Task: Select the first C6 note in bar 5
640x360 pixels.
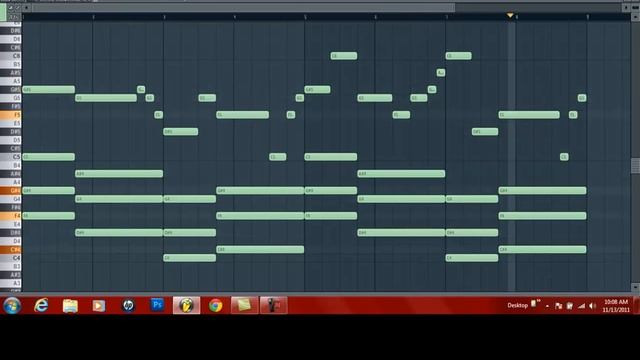Action: pos(344,56)
